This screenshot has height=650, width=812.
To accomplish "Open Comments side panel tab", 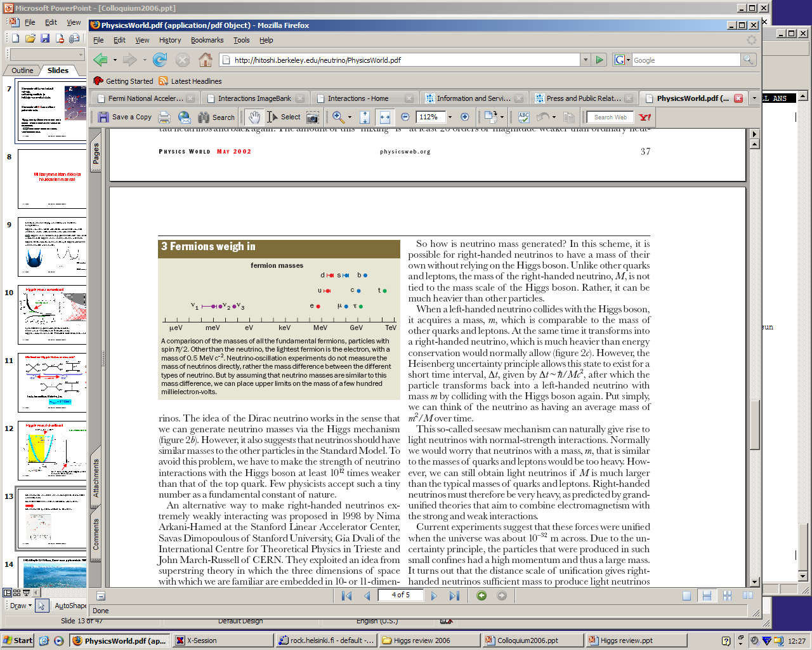I will (x=96, y=534).
